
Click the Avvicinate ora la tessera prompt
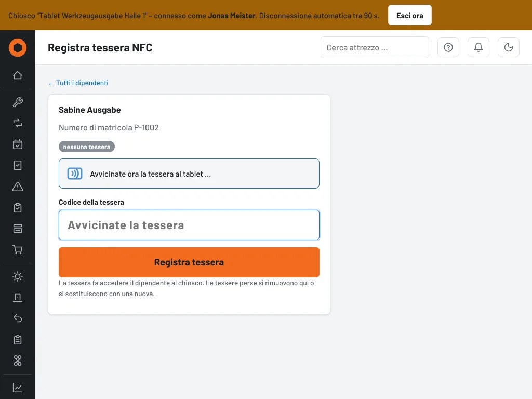click(189, 174)
